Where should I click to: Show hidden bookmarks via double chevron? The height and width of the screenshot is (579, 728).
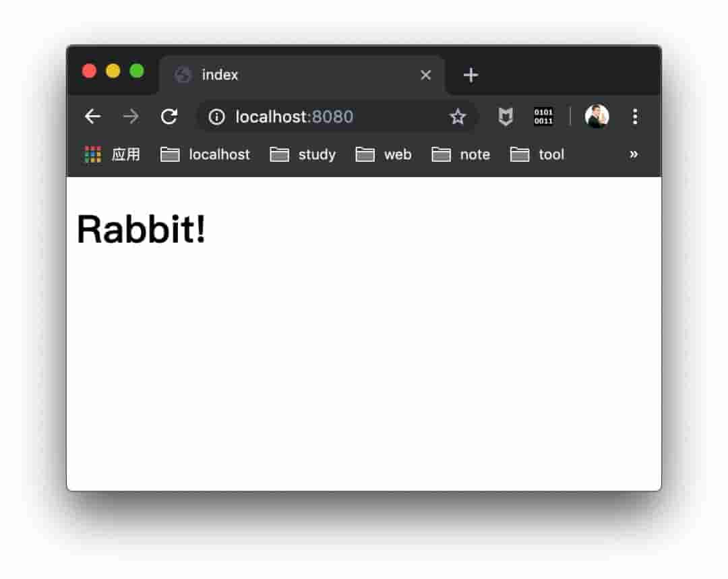click(633, 154)
